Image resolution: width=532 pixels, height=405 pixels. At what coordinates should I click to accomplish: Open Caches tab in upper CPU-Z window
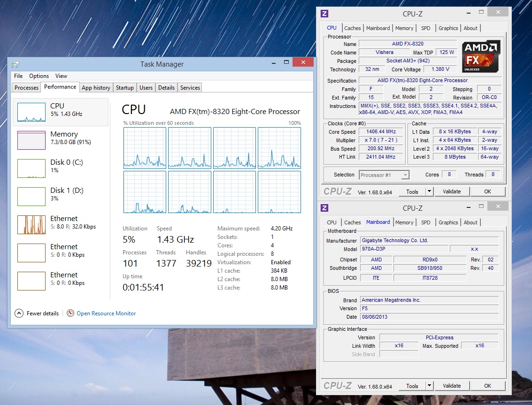point(353,28)
